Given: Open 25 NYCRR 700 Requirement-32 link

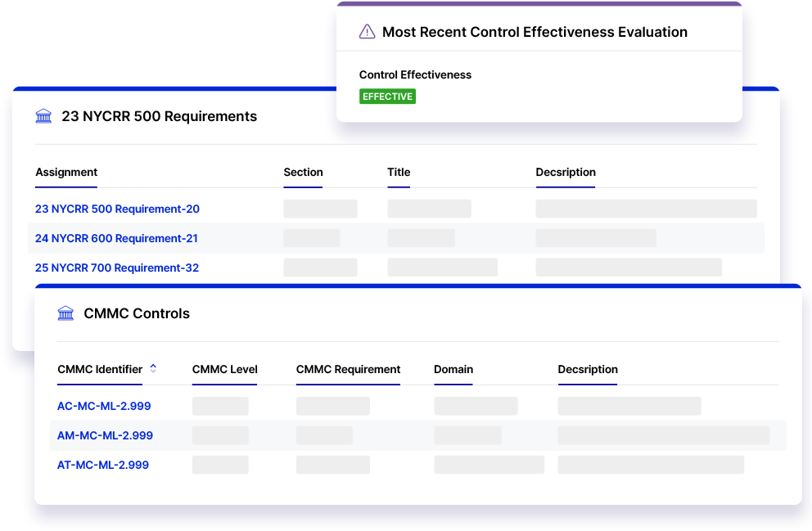Looking at the screenshot, I should (x=117, y=268).
